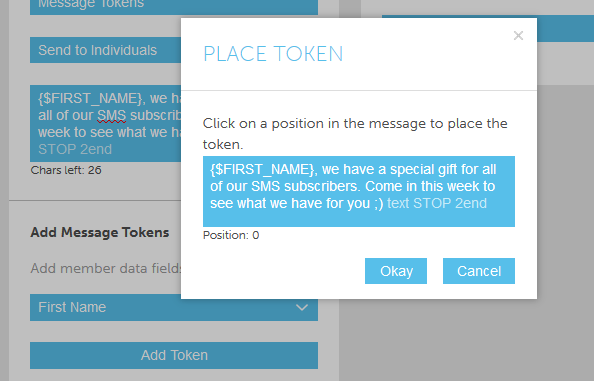
Task: Select the Send to Individuals bar
Action: (x=106, y=50)
